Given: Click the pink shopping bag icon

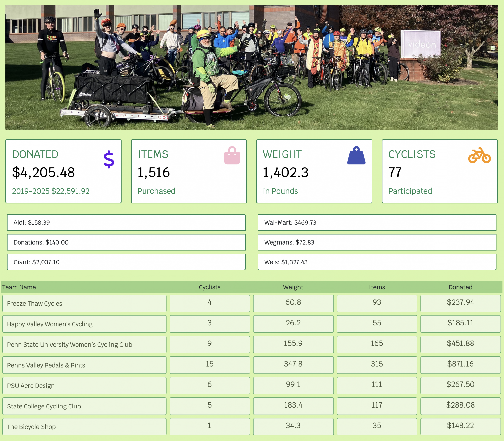Looking at the screenshot, I should pos(232,155).
